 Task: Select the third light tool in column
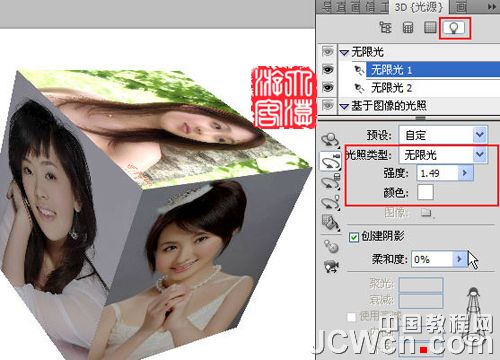tap(331, 182)
